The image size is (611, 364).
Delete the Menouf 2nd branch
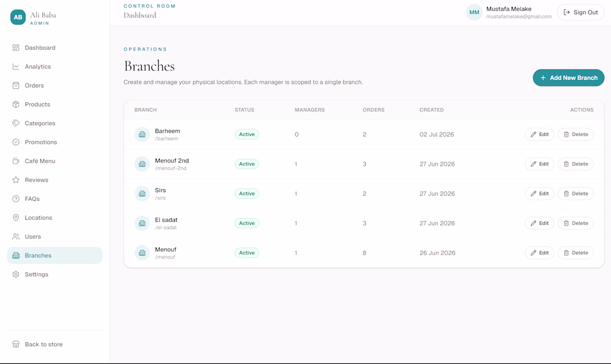click(575, 164)
